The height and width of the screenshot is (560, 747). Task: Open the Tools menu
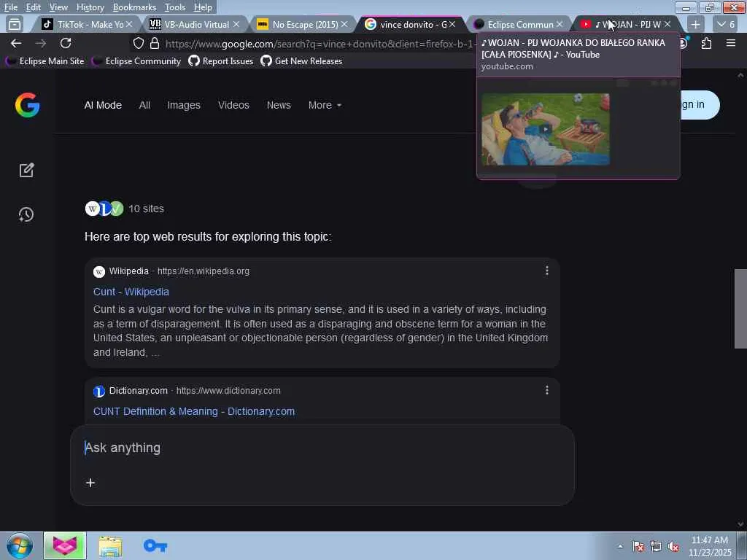pyautogui.click(x=175, y=7)
